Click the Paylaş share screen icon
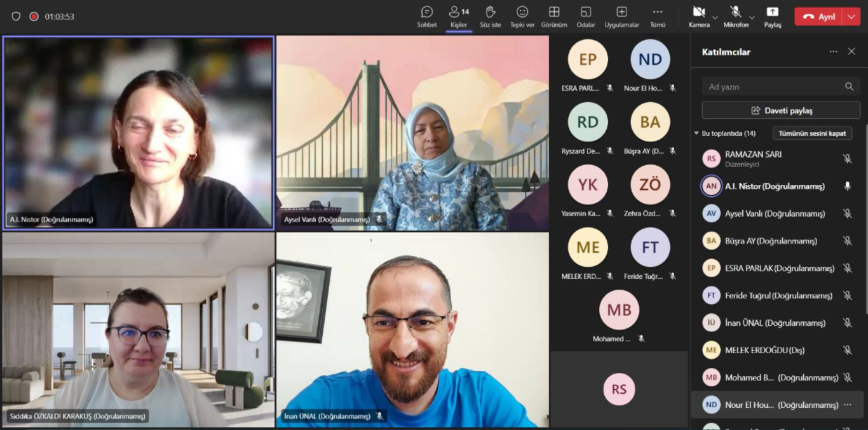The height and width of the screenshot is (430, 868). pos(772,17)
